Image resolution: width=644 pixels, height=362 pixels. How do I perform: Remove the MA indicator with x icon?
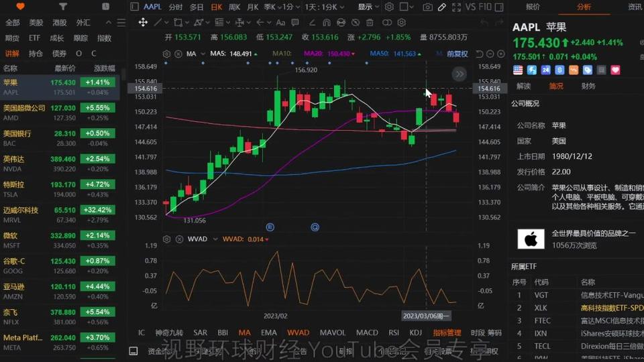(x=178, y=54)
